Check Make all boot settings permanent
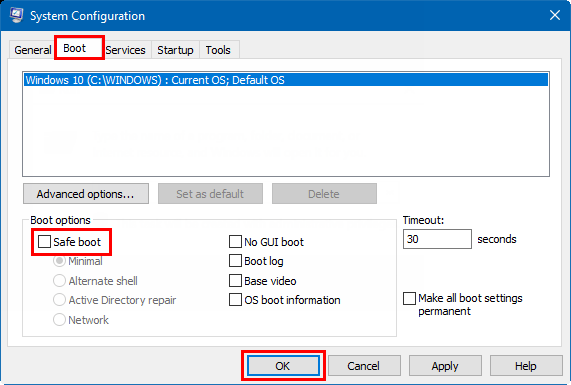 tap(409, 298)
